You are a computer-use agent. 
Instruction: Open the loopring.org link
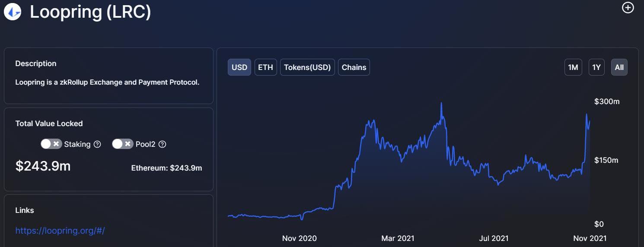(60, 231)
